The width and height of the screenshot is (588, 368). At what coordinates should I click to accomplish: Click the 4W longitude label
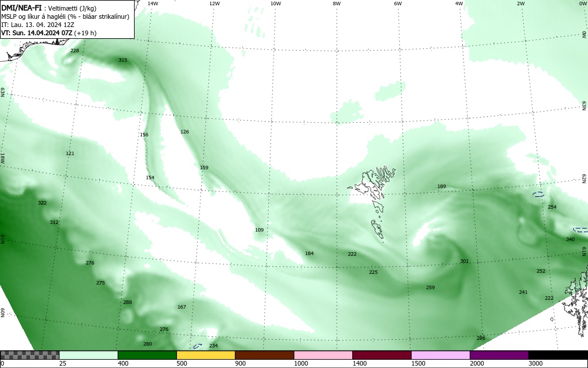(x=459, y=4)
